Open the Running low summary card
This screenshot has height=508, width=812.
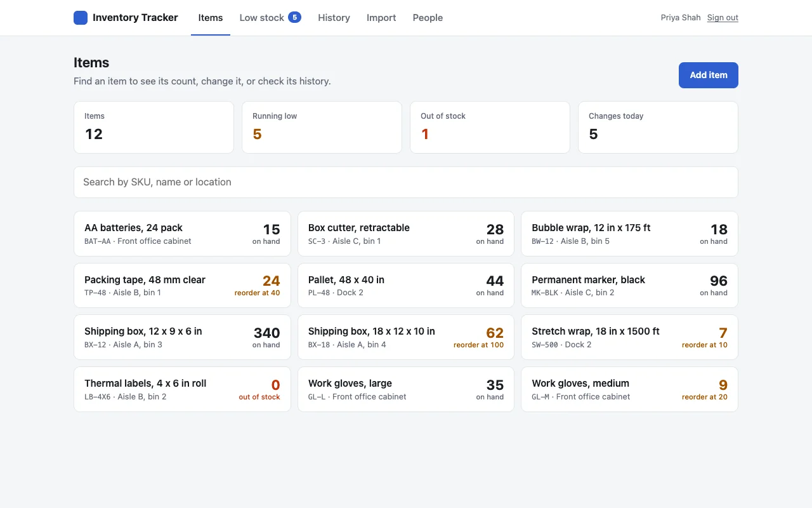[x=322, y=127]
